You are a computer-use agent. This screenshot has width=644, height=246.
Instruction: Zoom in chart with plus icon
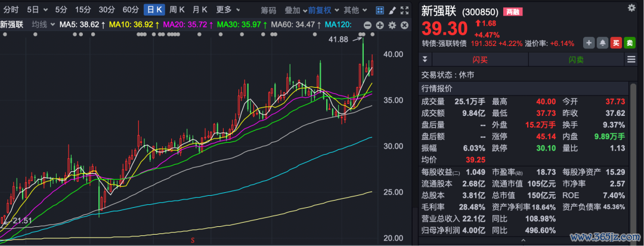pos(380,25)
